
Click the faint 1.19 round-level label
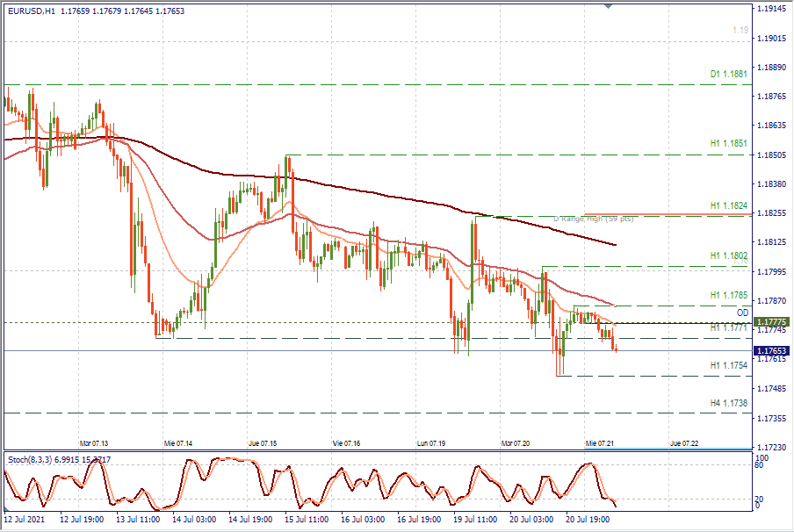tap(740, 31)
